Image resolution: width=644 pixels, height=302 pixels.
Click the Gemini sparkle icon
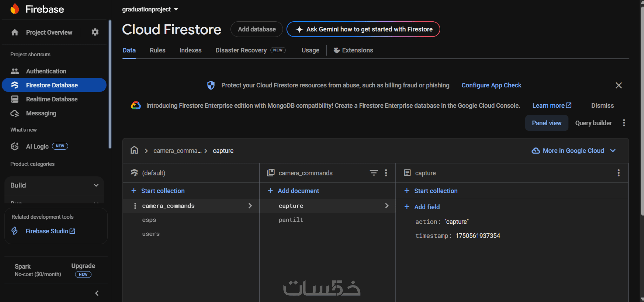[x=299, y=29]
